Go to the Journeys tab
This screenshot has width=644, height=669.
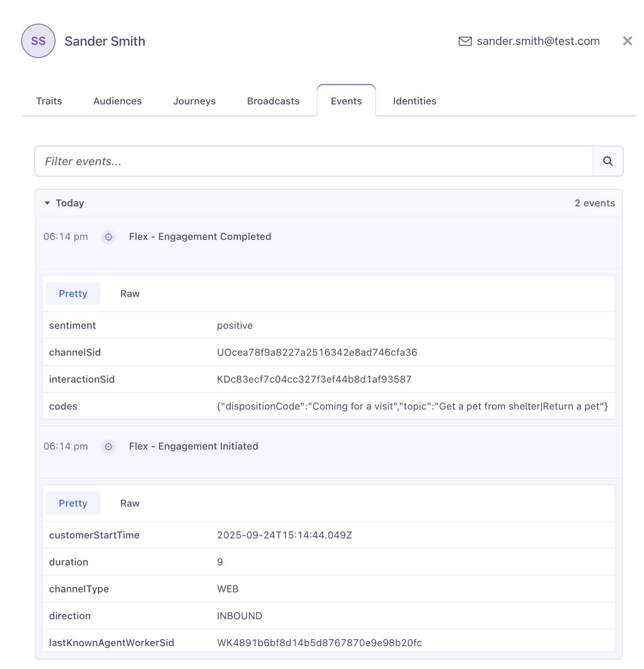pyautogui.click(x=194, y=101)
